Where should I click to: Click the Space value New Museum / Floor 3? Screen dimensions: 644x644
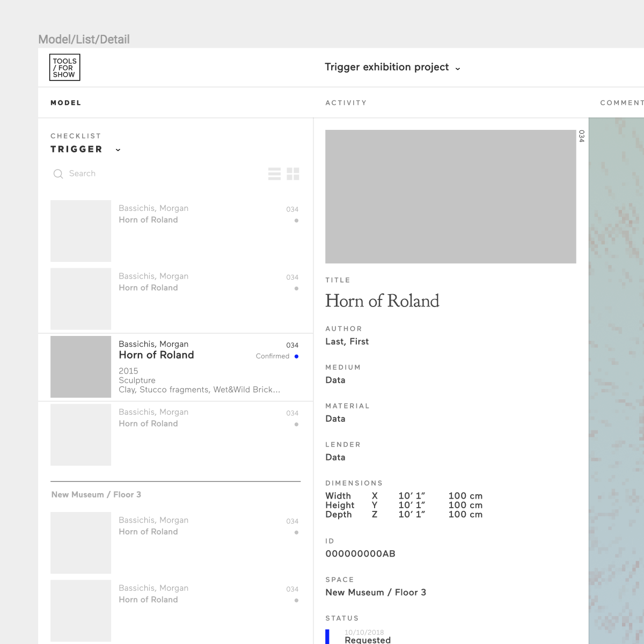(x=376, y=592)
